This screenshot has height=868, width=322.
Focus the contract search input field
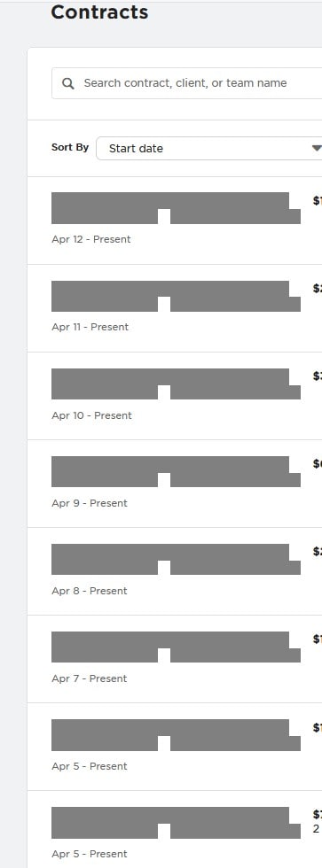(x=187, y=83)
